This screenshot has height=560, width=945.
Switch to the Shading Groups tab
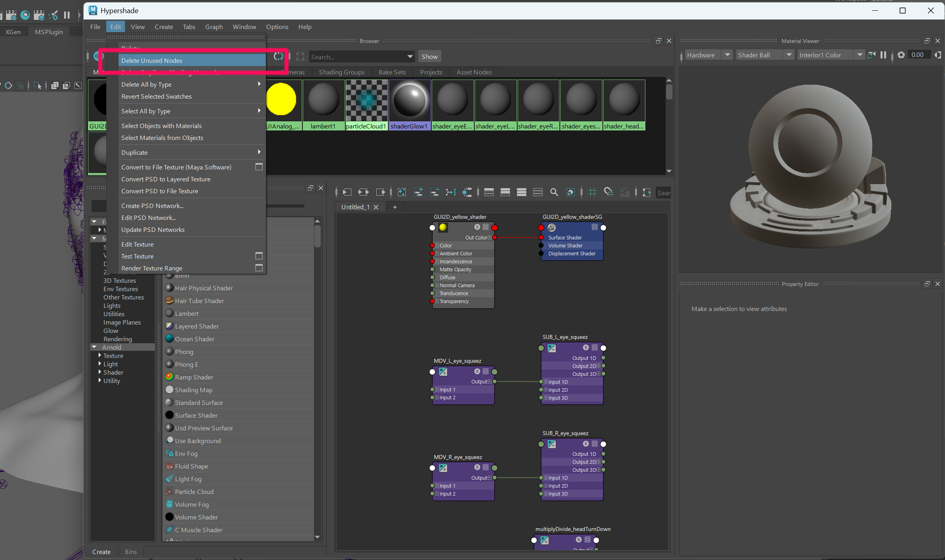tap(341, 72)
